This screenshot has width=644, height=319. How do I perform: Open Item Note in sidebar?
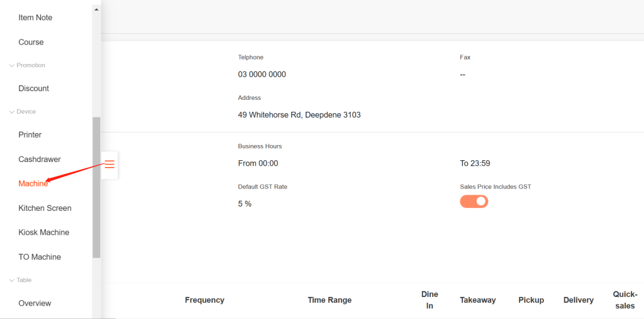click(x=35, y=18)
